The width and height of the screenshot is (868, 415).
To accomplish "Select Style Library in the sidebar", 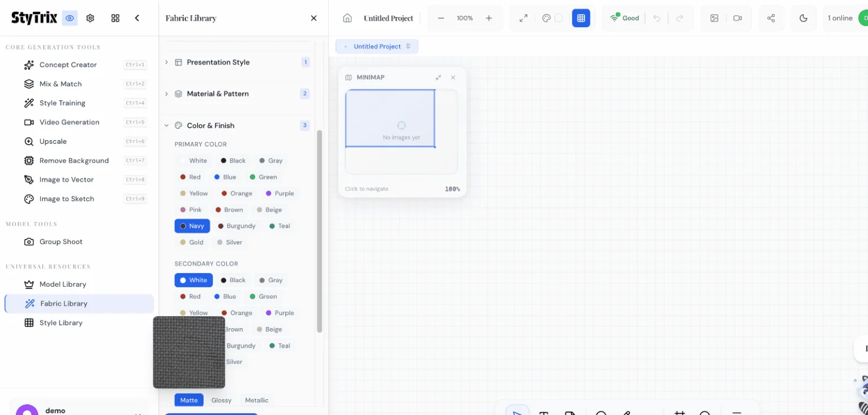I will [61, 323].
